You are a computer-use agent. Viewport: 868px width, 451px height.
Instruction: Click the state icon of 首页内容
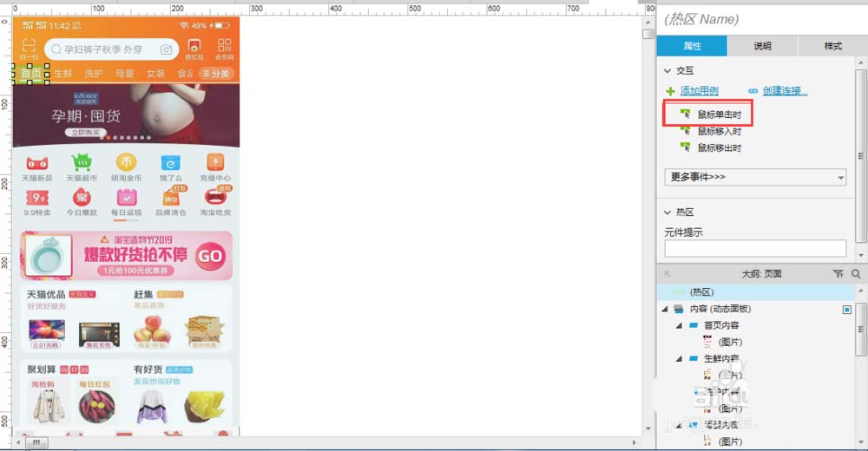(x=693, y=325)
